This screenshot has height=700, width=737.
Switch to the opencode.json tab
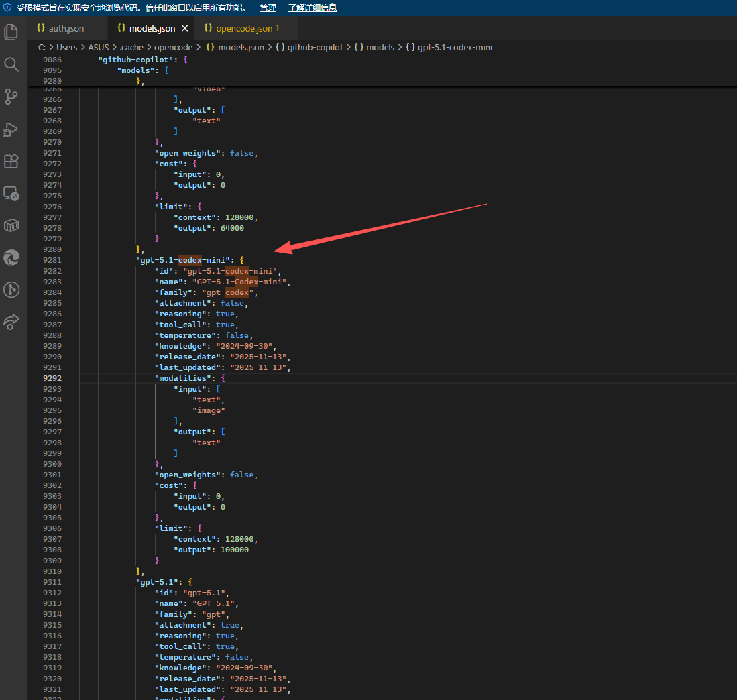tap(244, 29)
